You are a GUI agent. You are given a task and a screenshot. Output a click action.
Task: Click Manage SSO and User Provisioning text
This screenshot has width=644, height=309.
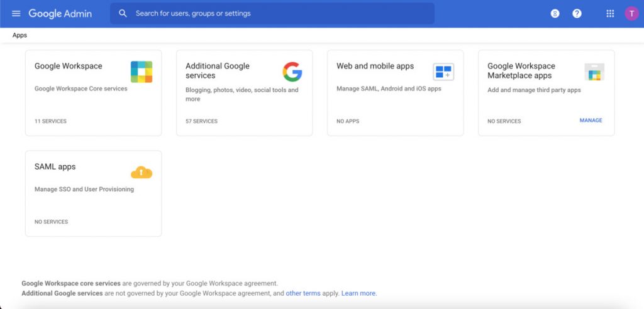pyautogui.click(x=84, y=189)
